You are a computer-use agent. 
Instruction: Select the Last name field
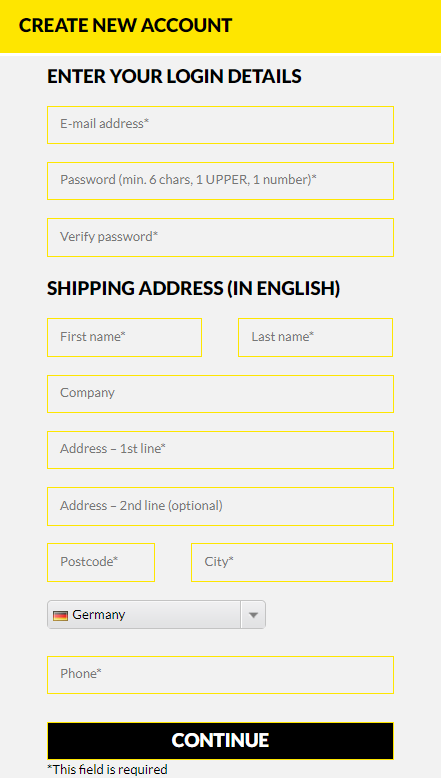316,337
